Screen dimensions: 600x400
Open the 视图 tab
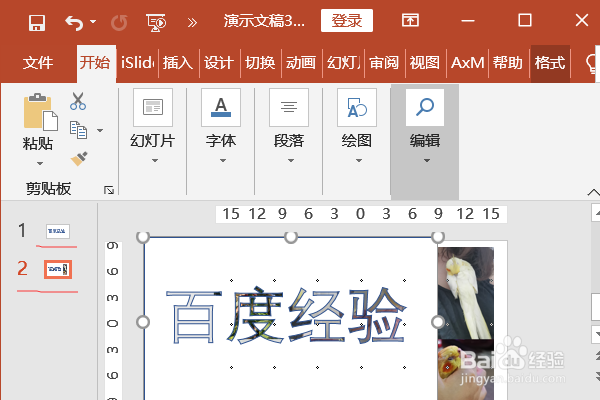click(425, 62)
